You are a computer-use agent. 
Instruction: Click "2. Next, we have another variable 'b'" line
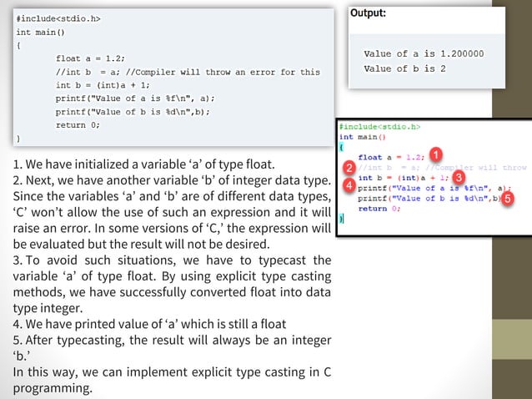coord(172,180)
